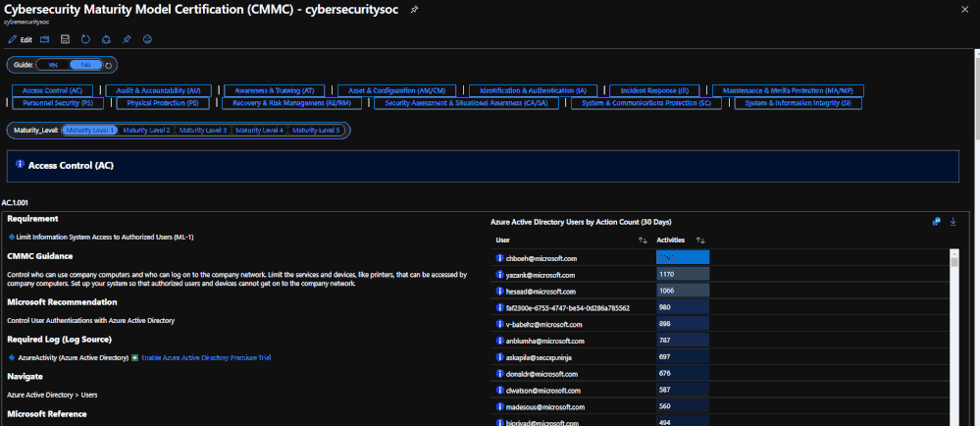
Task: Open the Incident Response (IR) tab
Action: coord(653,90)
